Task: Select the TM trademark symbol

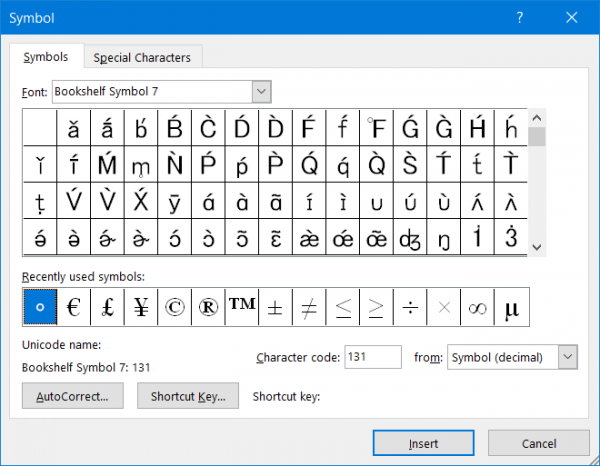Action: pyautogui.click(x=242, y=308)
